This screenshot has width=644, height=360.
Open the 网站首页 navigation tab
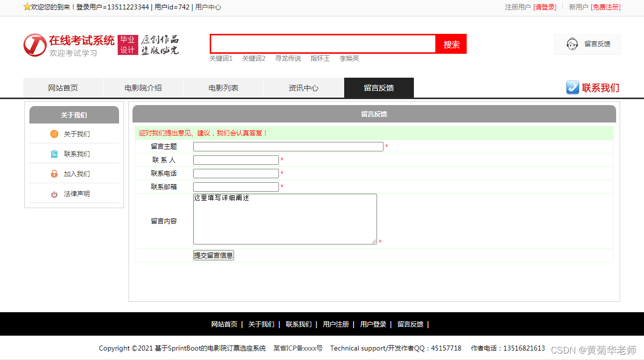[63, 88]
